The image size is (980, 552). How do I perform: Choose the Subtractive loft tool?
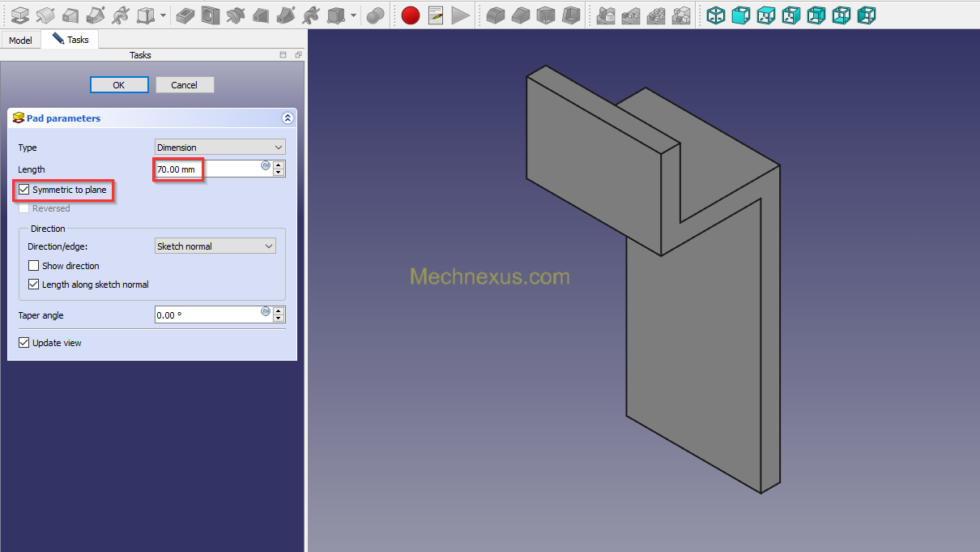click(261, 15)
